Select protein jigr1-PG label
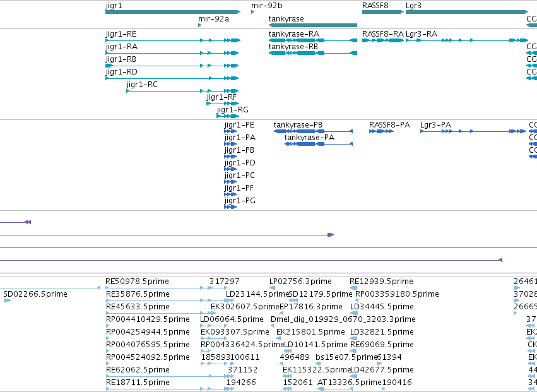 point(240,201)
